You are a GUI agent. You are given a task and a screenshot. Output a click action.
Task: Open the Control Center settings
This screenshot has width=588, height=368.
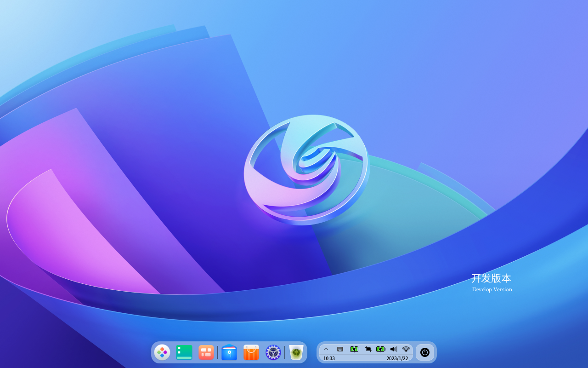(x=273, y=352)
